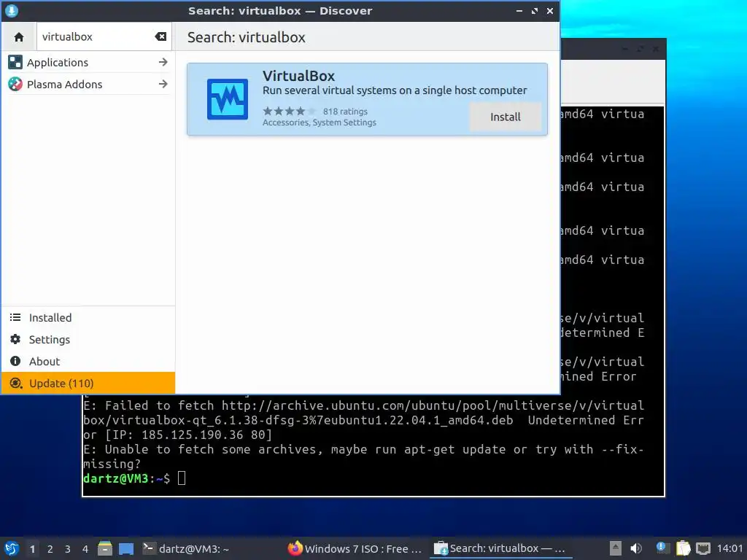This screenshot has width=747, height=560.
Task: Switch to desktop 1
Action: coord(32,549)
